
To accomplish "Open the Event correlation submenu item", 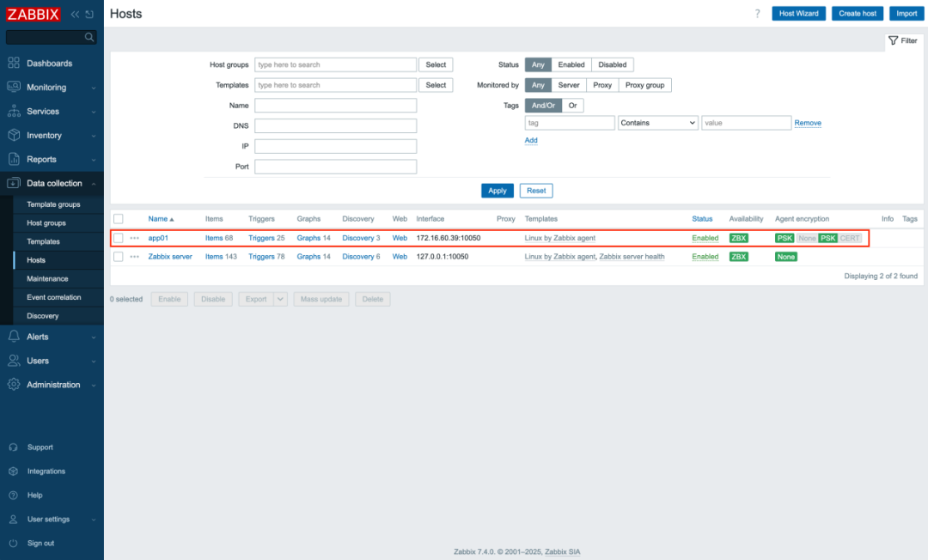I will (x=54, y=297).
